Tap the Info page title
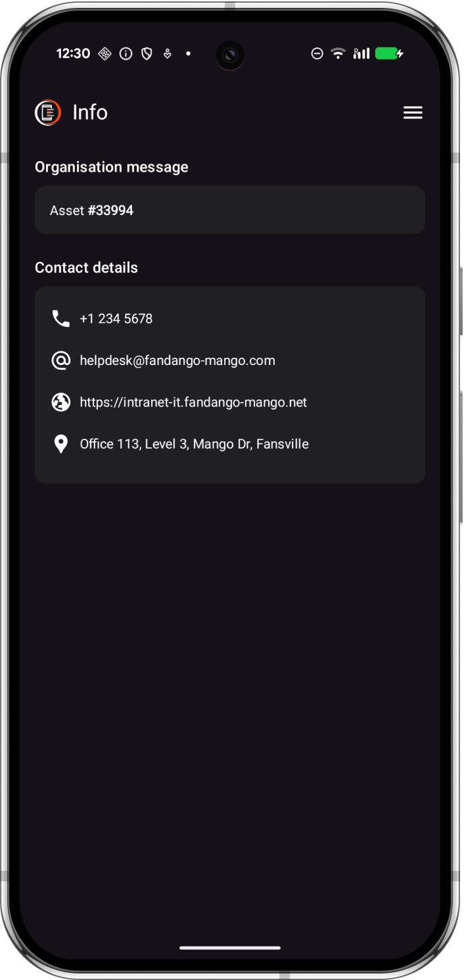The height and width of the screenshot is (980, 464). click(90, 112)
